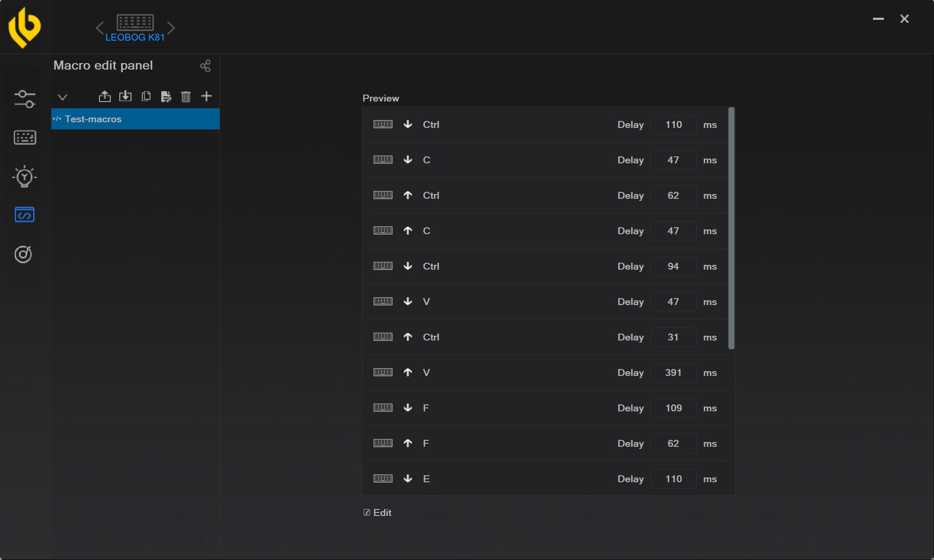Open the macro code sidebar section
This screenshot has width=934, height=560.
coord(25,215)
